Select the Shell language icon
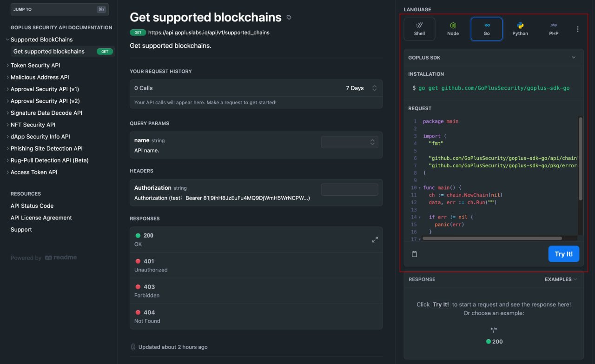The height and width of the screenshot is (364, 595). (419, 29)
